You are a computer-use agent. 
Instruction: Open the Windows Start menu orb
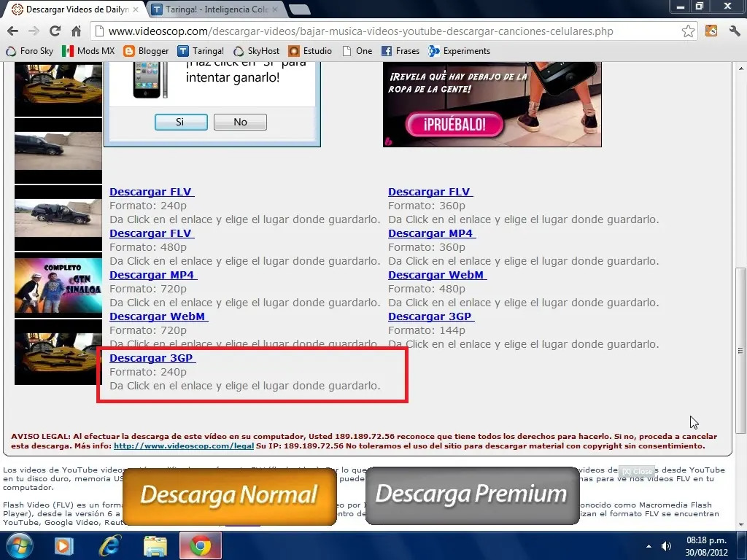(19, 545)
